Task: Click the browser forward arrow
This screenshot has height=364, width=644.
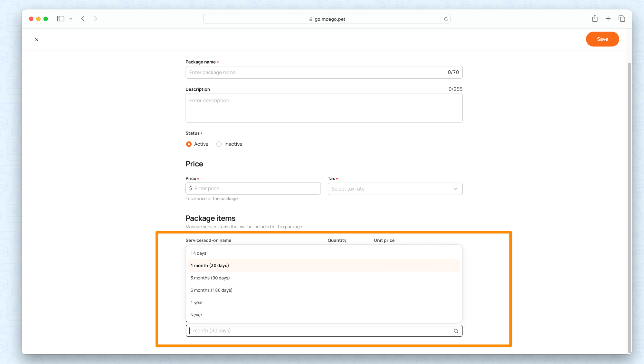Action: point(96,19)
